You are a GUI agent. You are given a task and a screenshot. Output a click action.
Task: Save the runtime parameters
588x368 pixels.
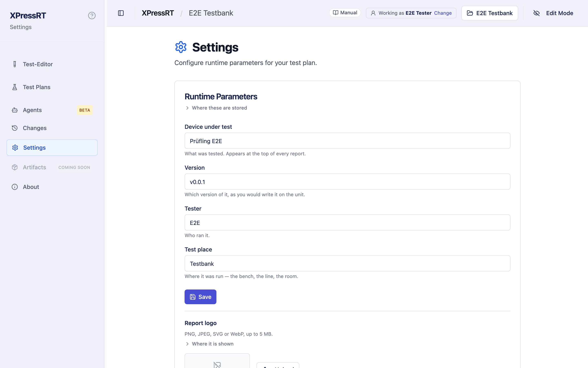click(x=200, y=297)
